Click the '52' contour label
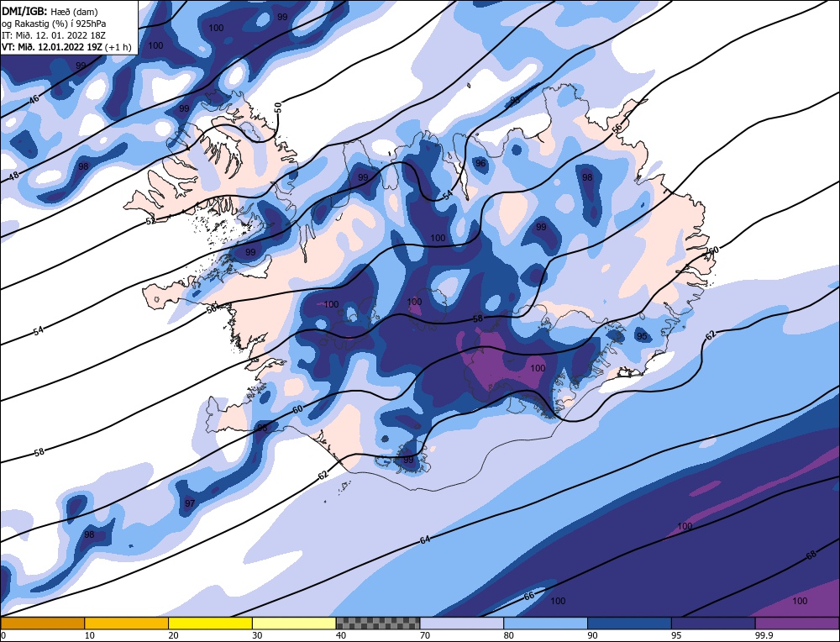 pyautogui.click(x=151, y=220)
